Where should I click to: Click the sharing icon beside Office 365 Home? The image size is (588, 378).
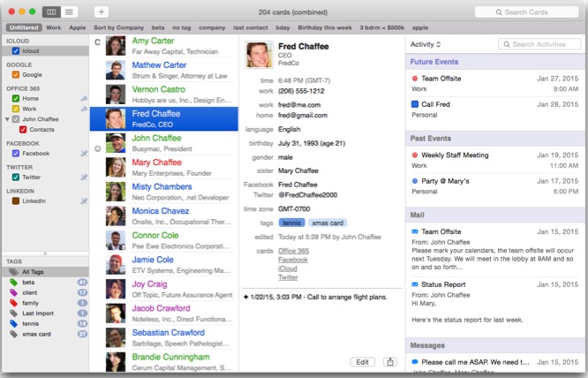coord(84,98)
